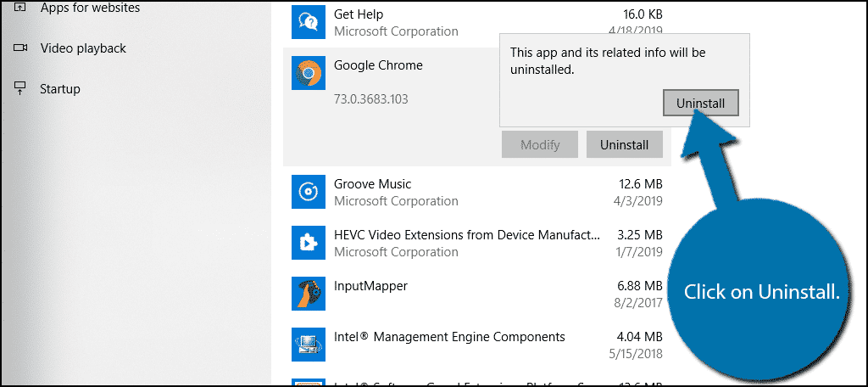Click Microsoft Corporation under Groove Music
Viewport: 868px width, 387px height.
click(x=396, y=200)
